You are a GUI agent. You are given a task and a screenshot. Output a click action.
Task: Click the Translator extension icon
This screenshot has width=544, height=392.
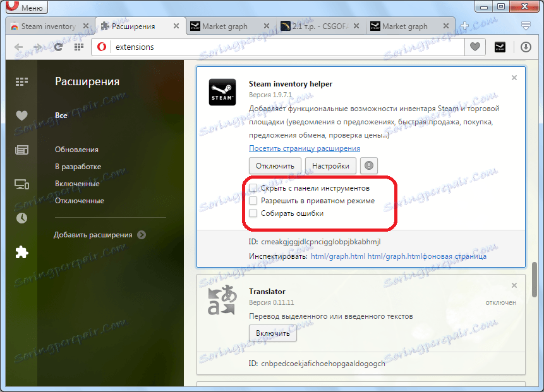[x=222, y=300]
